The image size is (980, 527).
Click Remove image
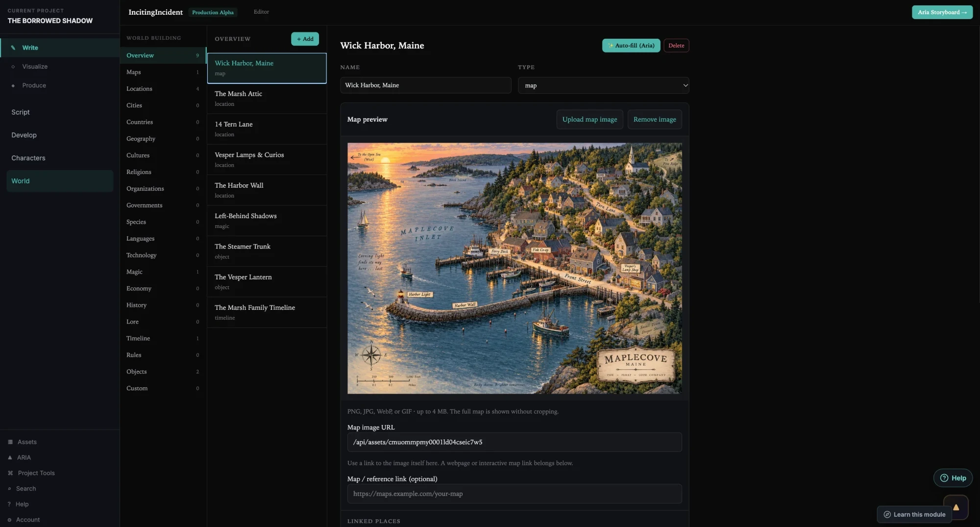655,120
